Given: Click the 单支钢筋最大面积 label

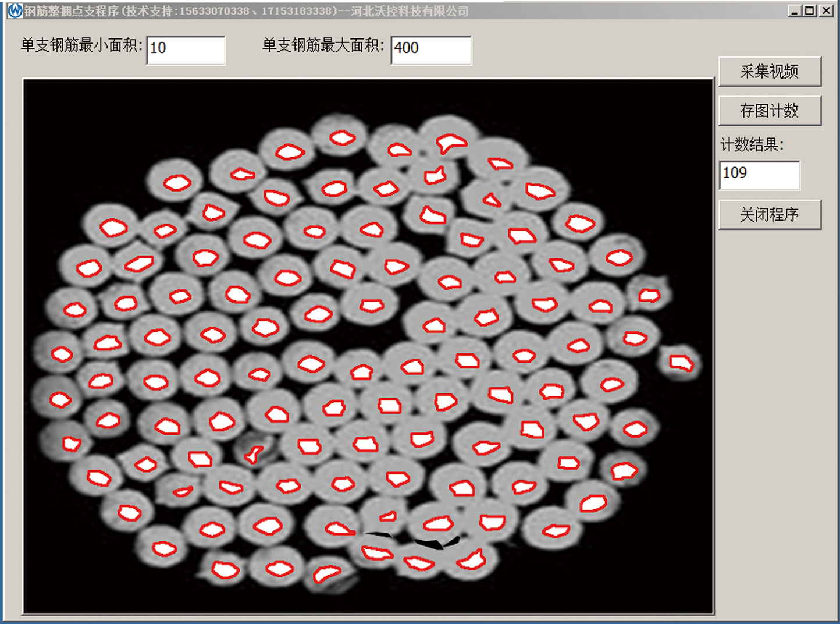Looking at the screenshot, I should (x=323, y=45).
